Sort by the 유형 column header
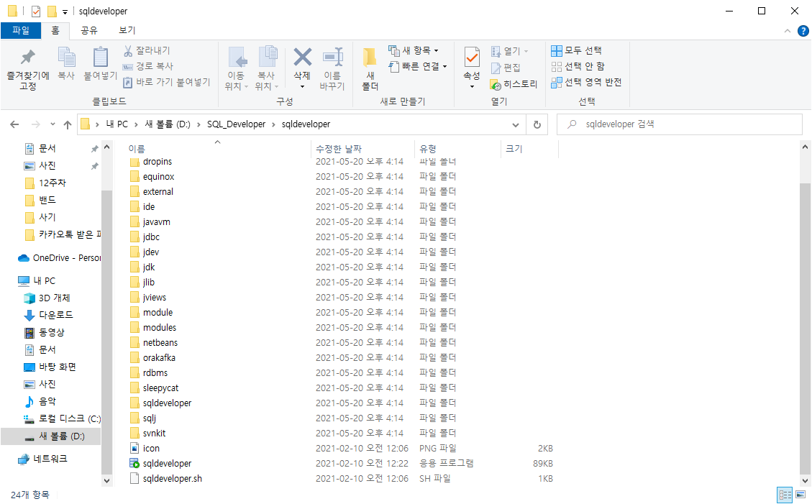Image resolution: width=812 pixels, height=504 pixels. click(x=428, y=149)
